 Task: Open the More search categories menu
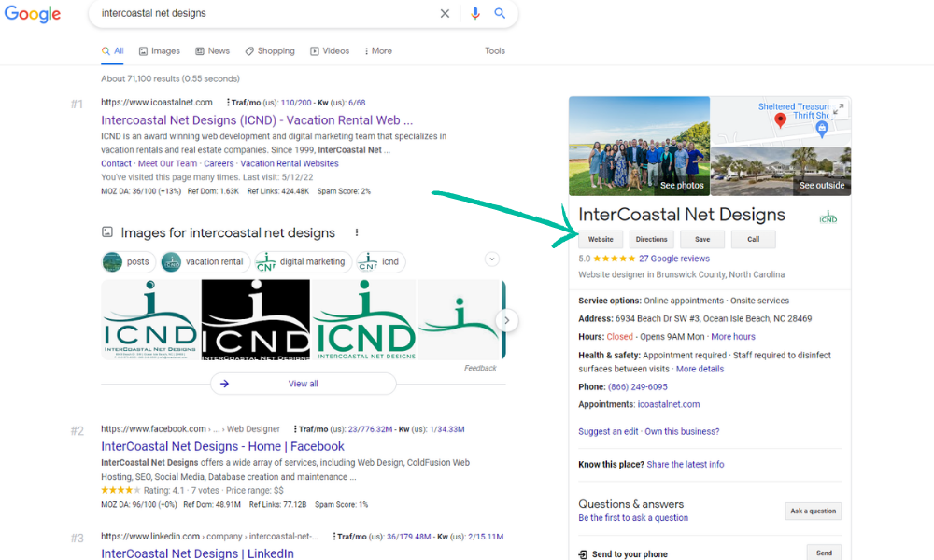[x=378, y=51]
